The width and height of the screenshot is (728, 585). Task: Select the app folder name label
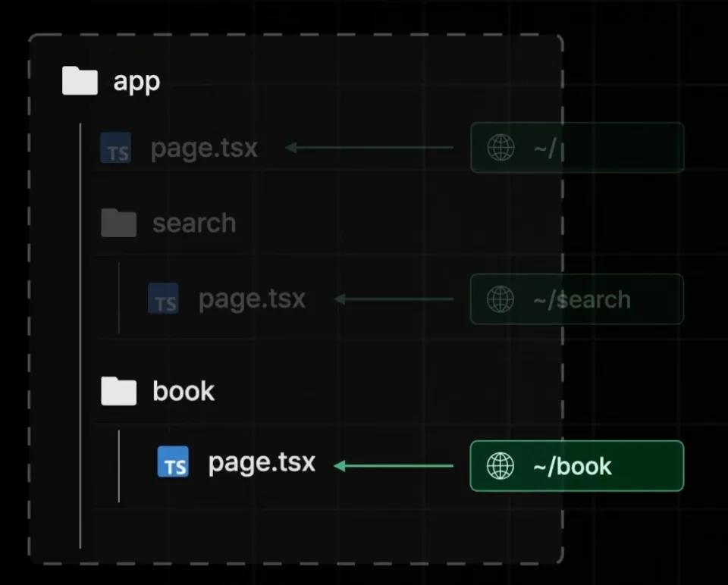pos(136,81)
